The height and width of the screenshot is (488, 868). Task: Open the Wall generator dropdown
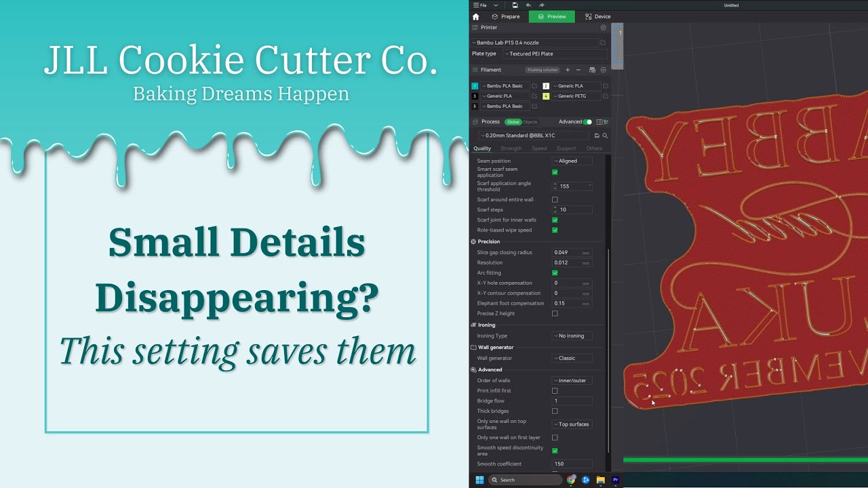(572, 359)
